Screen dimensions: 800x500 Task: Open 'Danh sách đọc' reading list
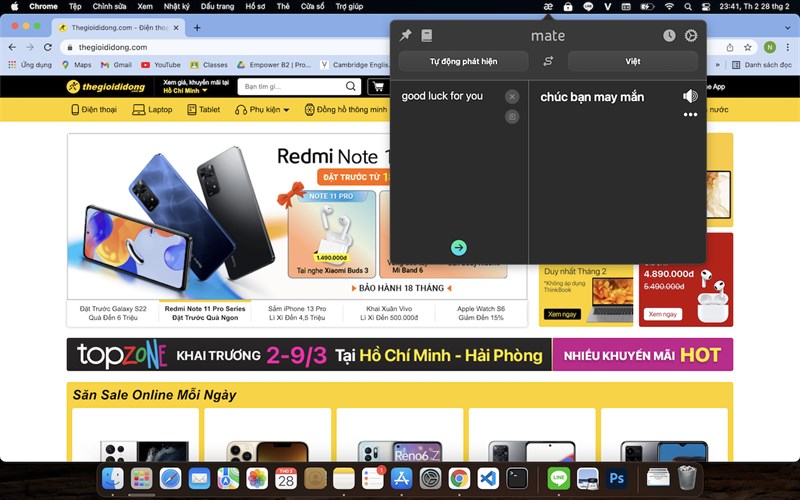(762, 65)
